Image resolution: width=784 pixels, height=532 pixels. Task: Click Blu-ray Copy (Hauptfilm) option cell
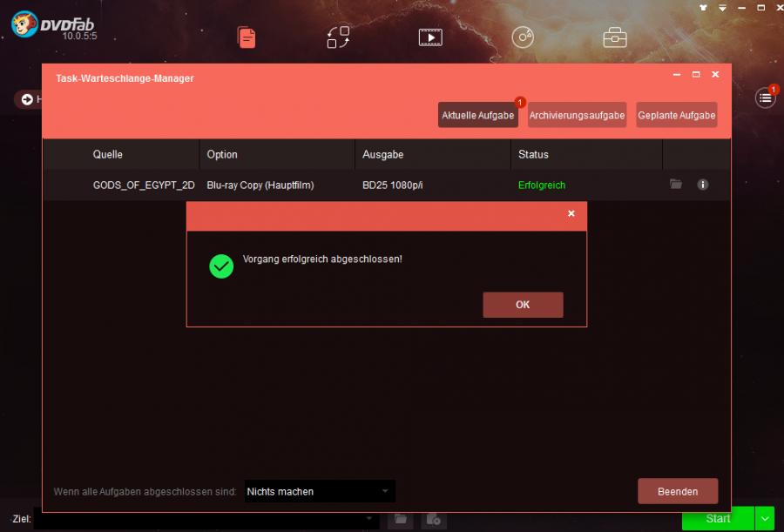(x=260, y=185)
